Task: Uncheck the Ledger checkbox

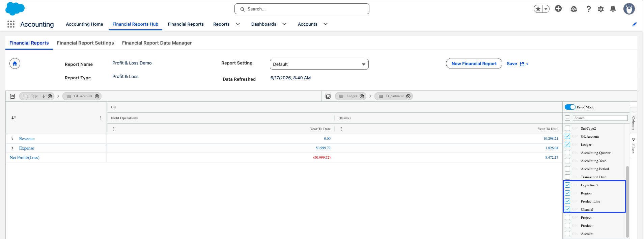Action: pyautogui.click(x=567, y=144)
